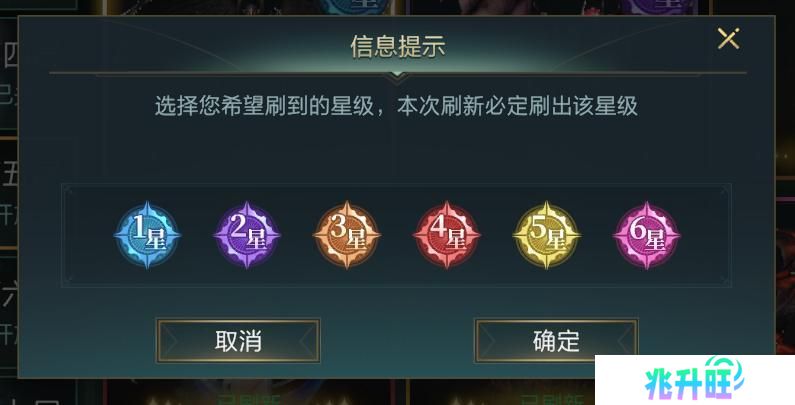The height and width of the screenshot is (405, 795).
Task: Select the 四 entry on left edge
Action: pyautogui.click(x=10, y=56)
